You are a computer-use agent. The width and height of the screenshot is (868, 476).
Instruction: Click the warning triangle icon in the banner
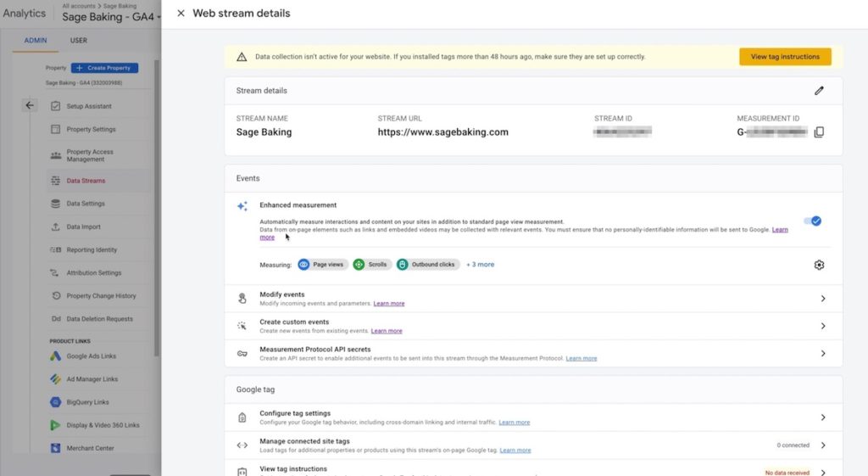[x=242, y=57]
